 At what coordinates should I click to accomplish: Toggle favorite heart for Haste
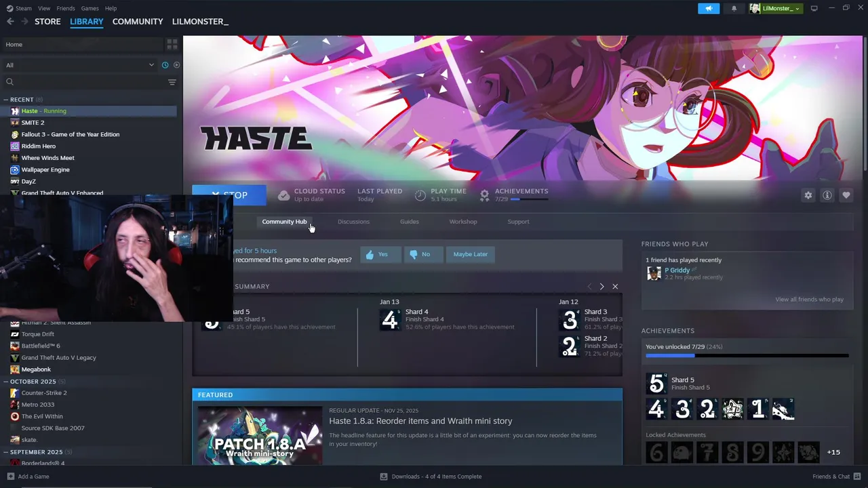click(x=846, y=195)
